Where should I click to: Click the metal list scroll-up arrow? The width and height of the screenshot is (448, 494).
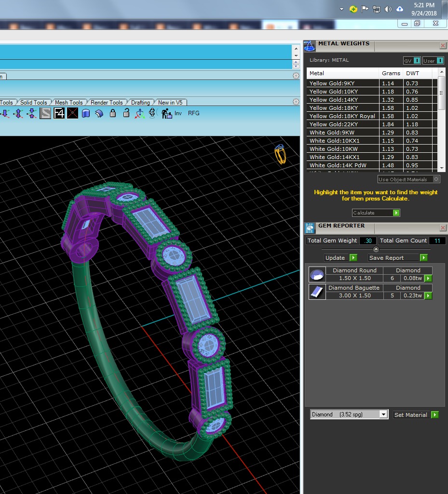442,72
